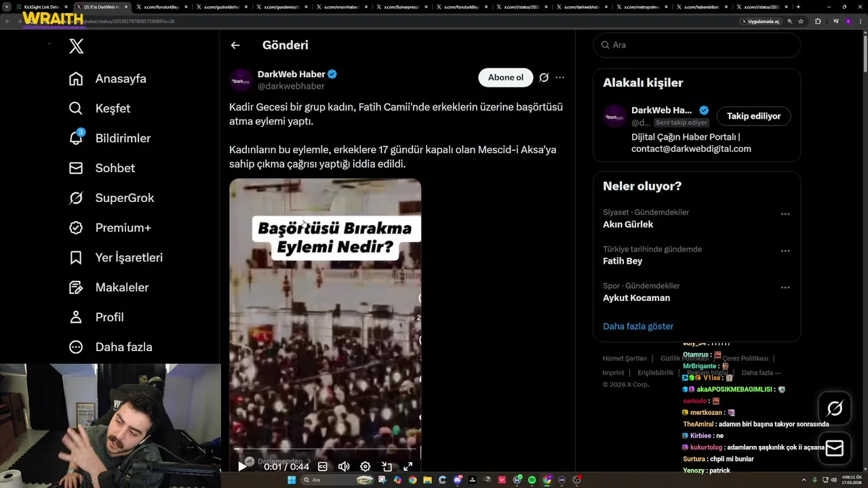This screenshot has width=868, height=488.
Task: Open the @darkwebhaber handle in the post
Action: 291,86
